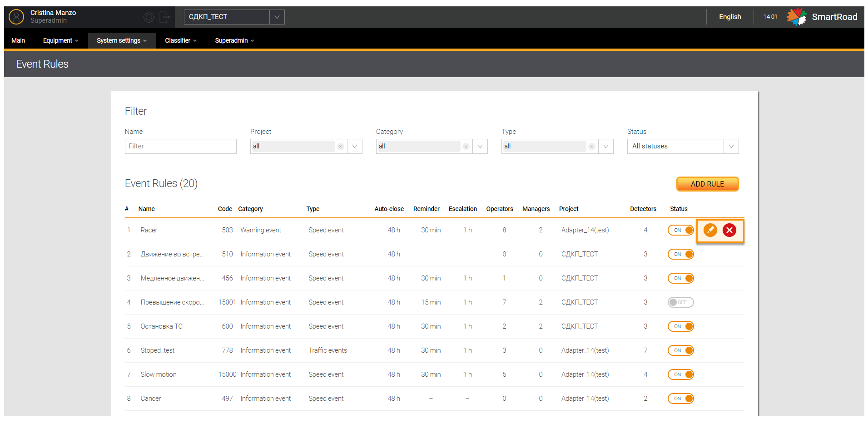Select the Остановка ТС rule name
The width and height of the screenshot is (868, 423).
(x=162, y=326)
